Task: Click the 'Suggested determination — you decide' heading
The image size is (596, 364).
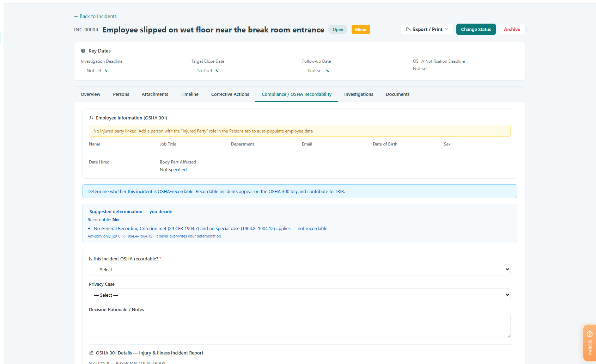Action: click(x=131, y=212)
